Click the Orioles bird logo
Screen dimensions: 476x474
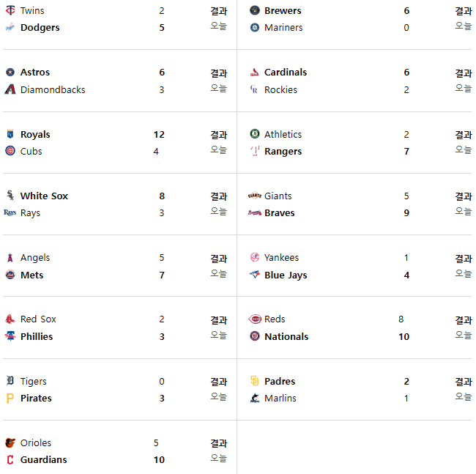(10, 442)
